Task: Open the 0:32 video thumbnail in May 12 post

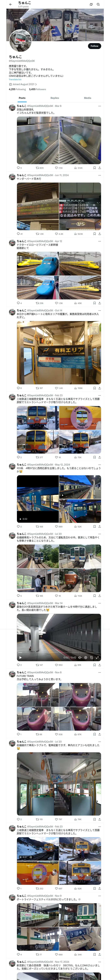Action: tap(37, 499)
